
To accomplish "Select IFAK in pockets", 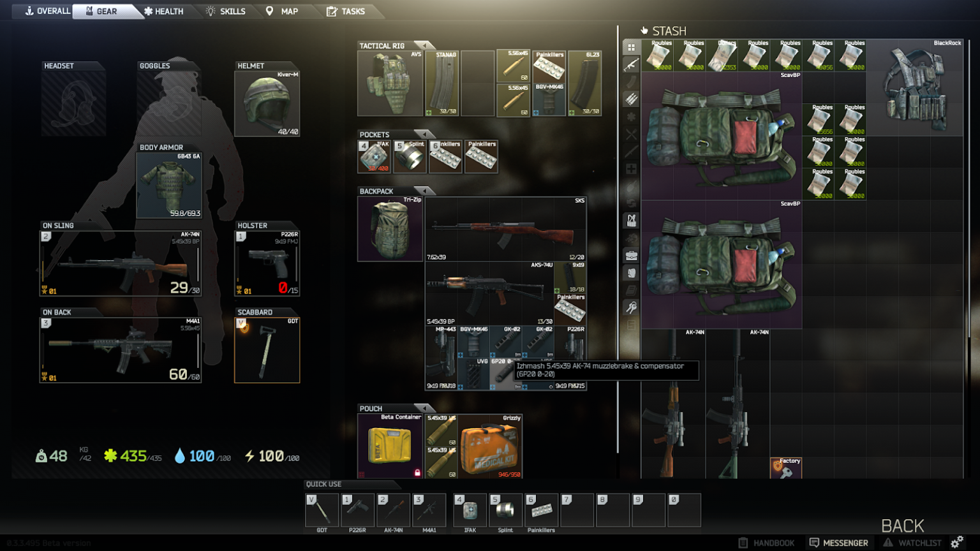I will tap(375, 156).
